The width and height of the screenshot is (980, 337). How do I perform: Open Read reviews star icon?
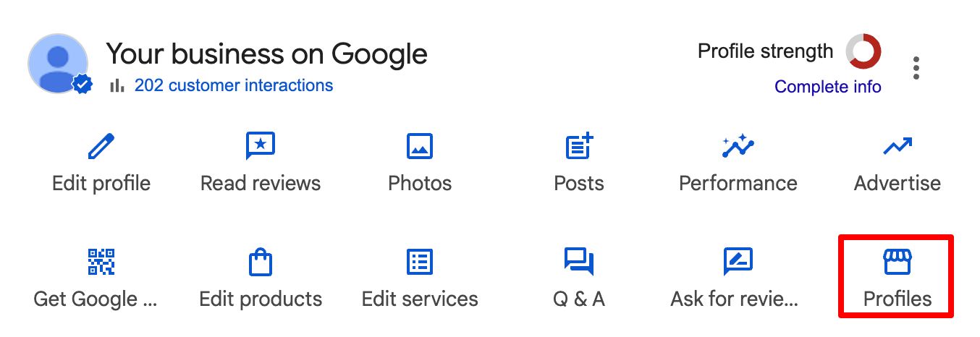[261, 146]
